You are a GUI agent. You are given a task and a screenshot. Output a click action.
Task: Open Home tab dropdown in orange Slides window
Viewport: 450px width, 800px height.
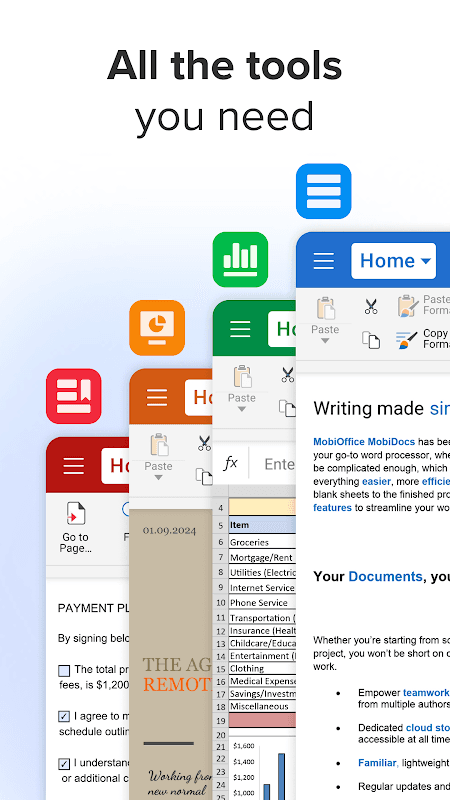(198, 397)
